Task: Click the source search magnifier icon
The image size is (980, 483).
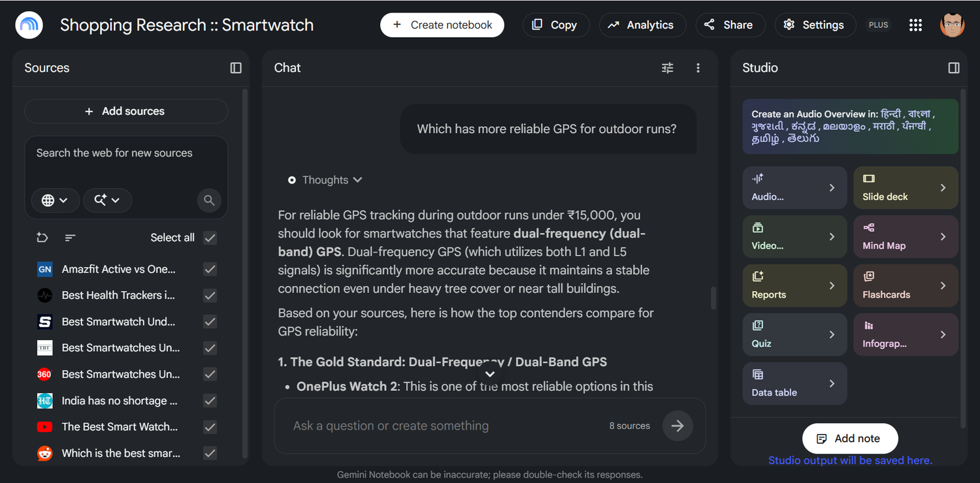Action: (209, 200)
